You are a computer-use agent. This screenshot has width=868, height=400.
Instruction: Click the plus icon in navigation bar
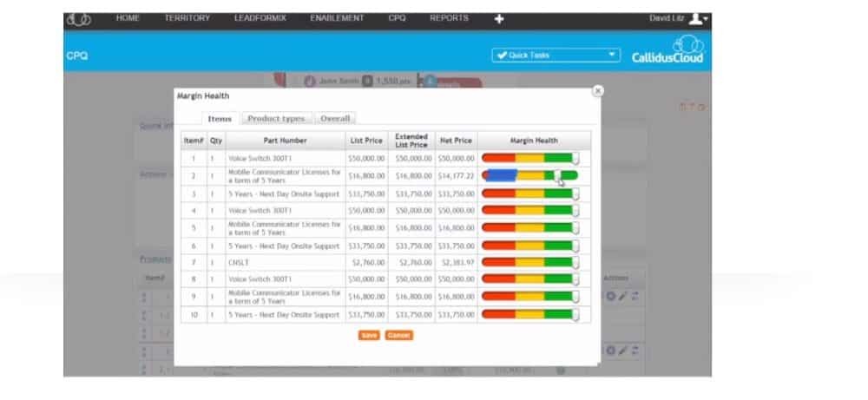[499, 19]
